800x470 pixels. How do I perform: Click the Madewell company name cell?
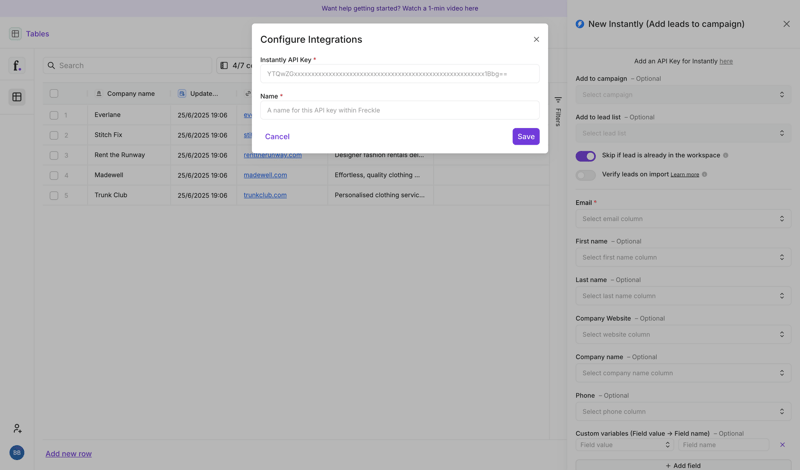point(129,175)
